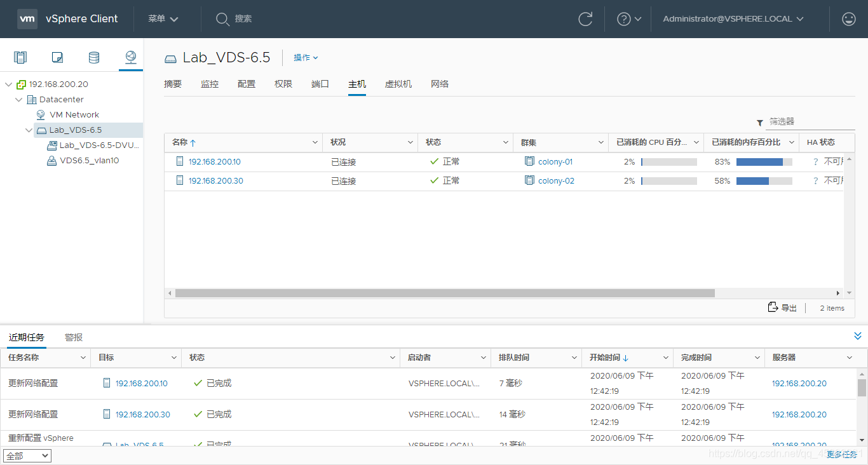
Task: Switch to the 警报 tab
Action: point(74,337)
